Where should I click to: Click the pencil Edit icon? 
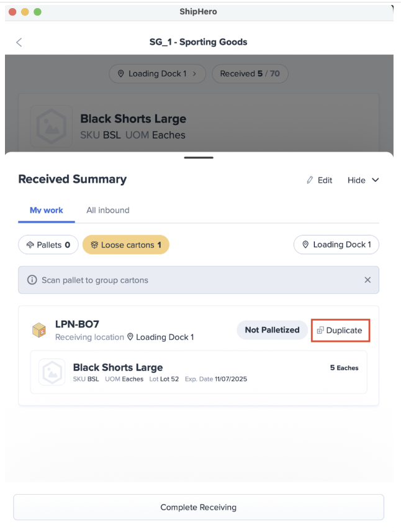point(310,180)
